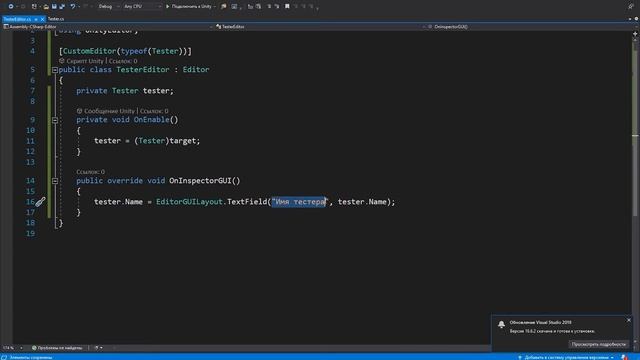Collapse the TesterEditor class code block
Image resolution: width=640 pixels, height=360 pixels.
click(x=55, y=70)
